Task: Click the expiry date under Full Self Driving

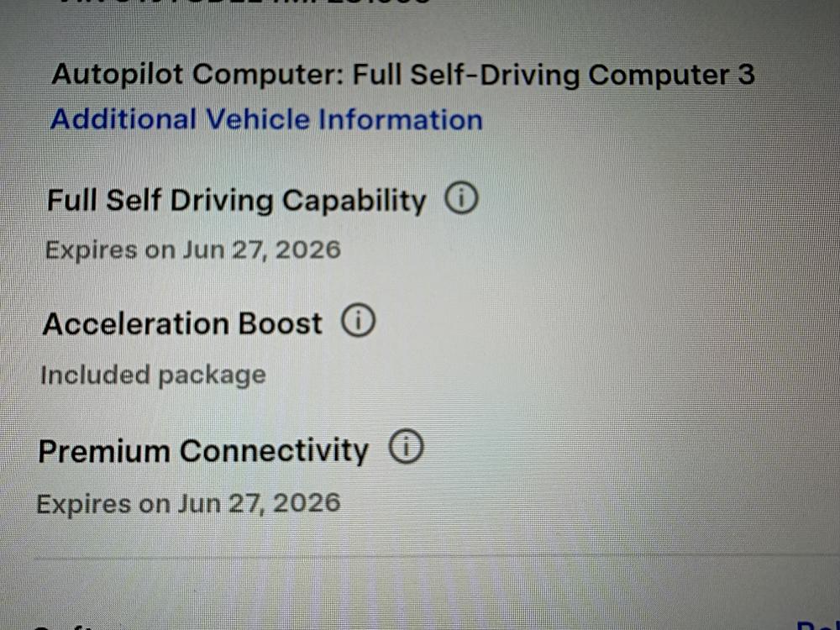Action: coord(192,249)
